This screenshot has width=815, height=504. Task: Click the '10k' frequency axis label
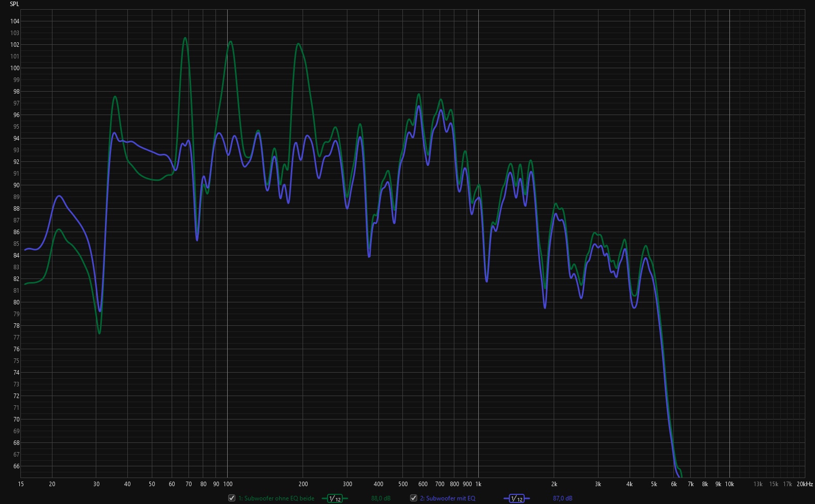[729, 484]
